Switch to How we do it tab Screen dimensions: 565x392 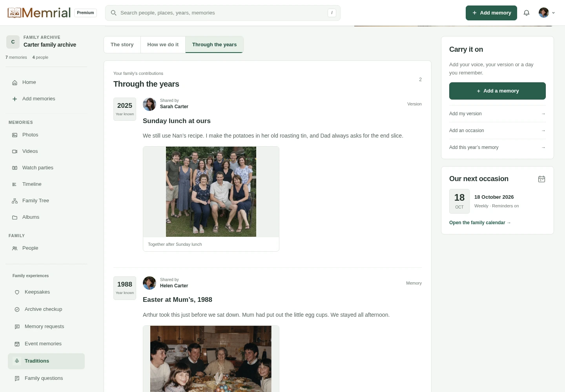(x=163, y=45)
